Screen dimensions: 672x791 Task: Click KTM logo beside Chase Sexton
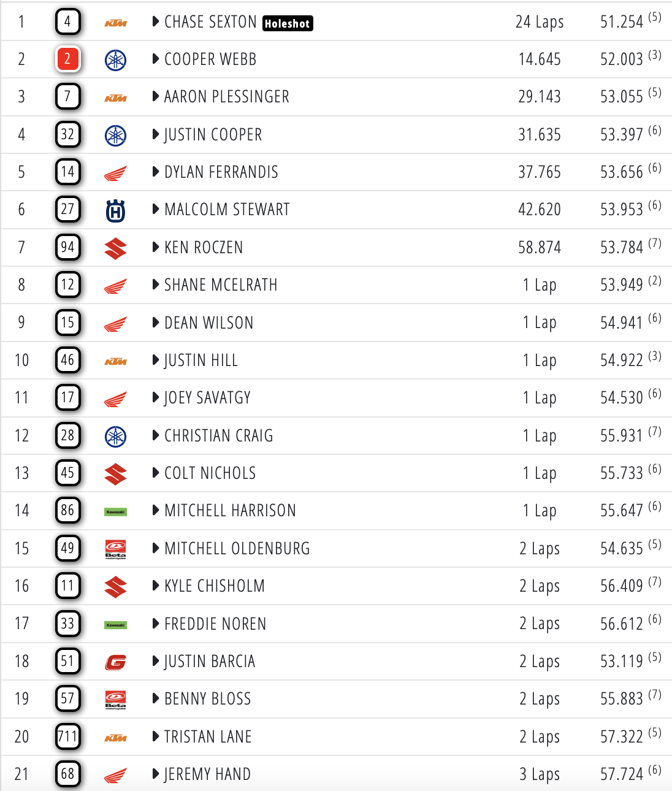click(x=115, y=23)
